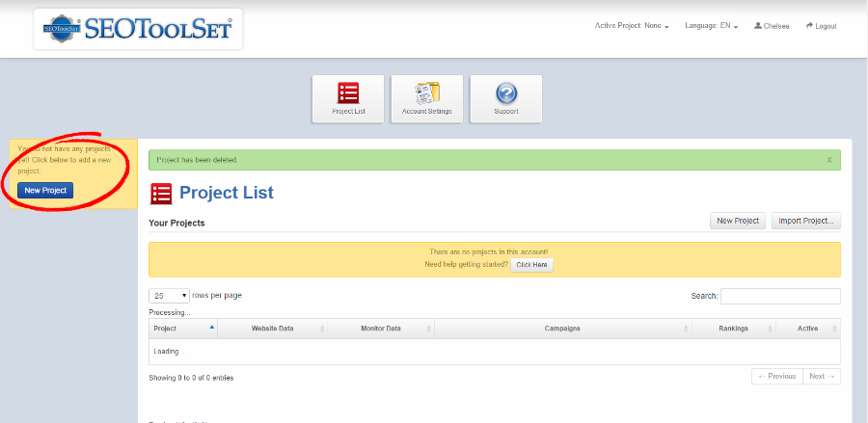868x423 pixels.
Task: Click the Your Projects subheading
Action: click(176, 223)
